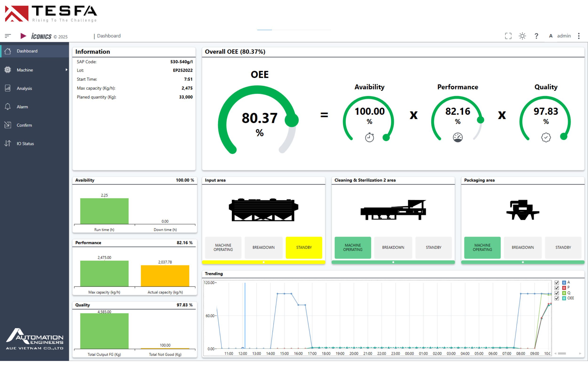
Task: Open the IO Status menu item
Action: 35,143
